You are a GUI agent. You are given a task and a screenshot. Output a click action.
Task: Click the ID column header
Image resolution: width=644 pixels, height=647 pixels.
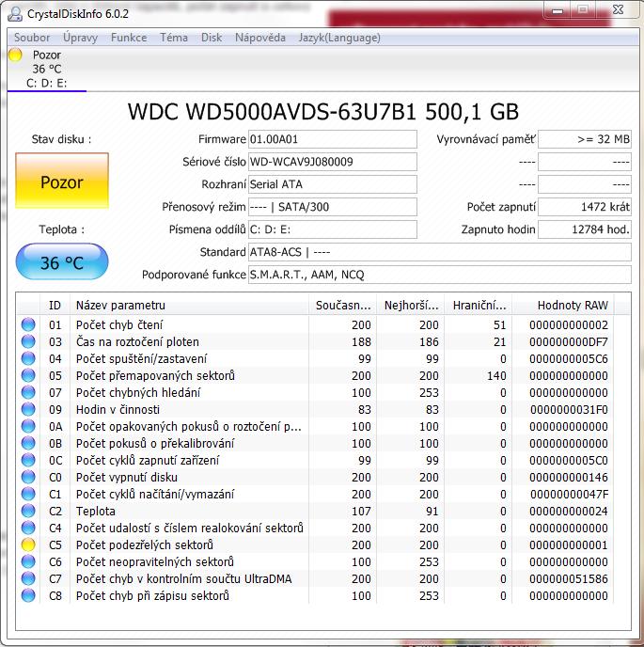(55, 306)
